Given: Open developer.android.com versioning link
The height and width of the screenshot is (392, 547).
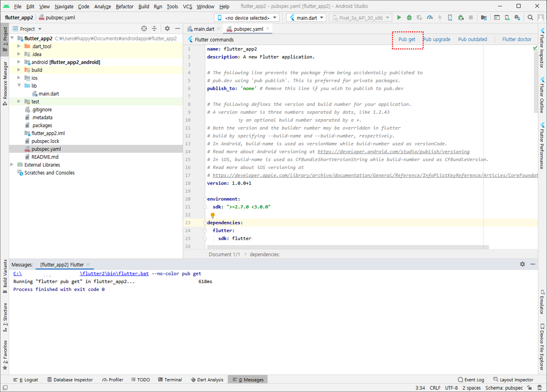Looking at the screenshot, I should 393,152.
